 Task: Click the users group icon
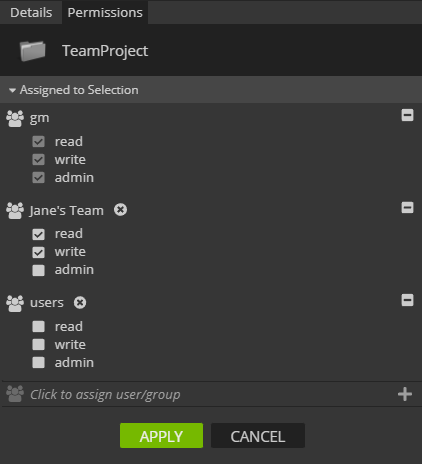pos(15,303)
